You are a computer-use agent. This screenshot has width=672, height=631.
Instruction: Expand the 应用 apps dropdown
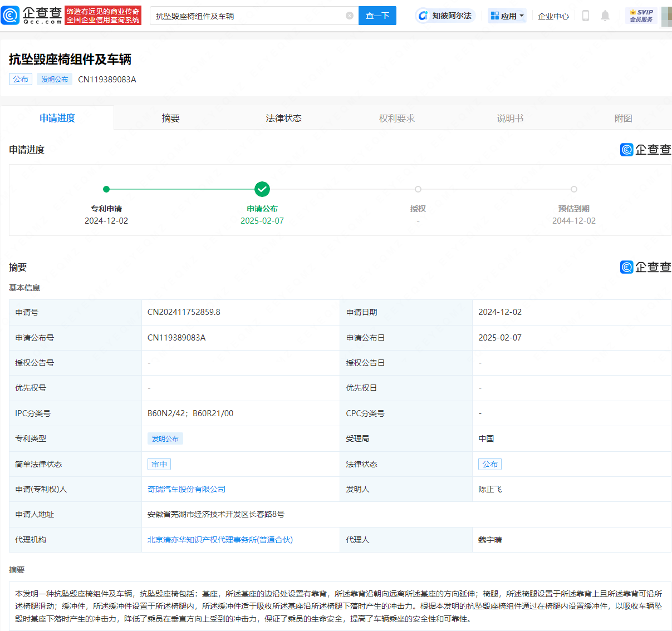click(507, 16)
